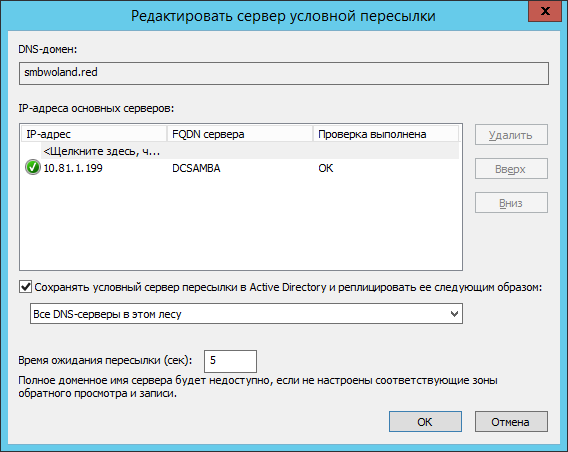Click the Удалить button
The height and width of the screenshot is (452, 568).
click(x=511, y=135)
